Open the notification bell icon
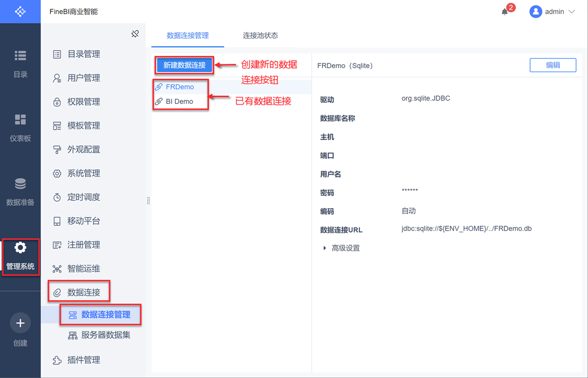This screenshot has height=378, width=588. [x=505, y=12]
